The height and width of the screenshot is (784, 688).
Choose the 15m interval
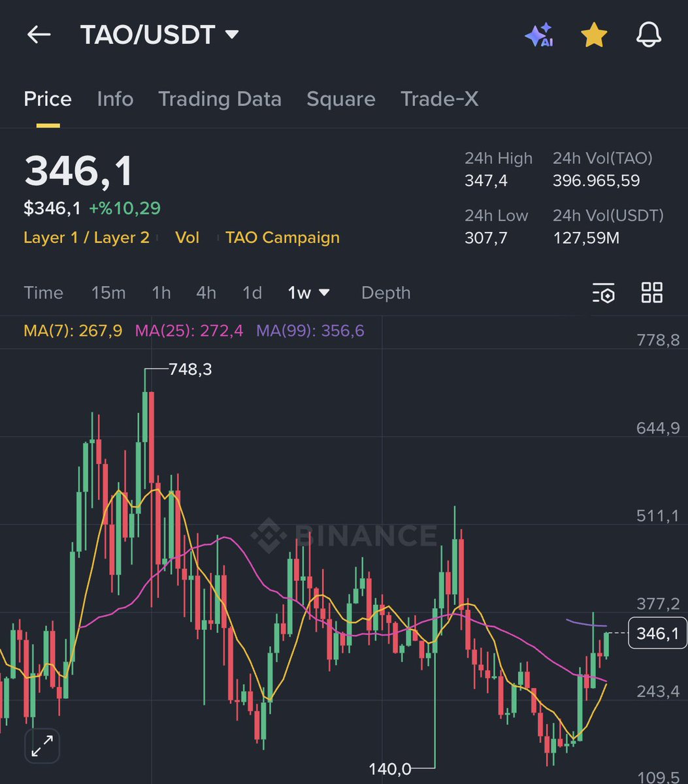[108, 293]
